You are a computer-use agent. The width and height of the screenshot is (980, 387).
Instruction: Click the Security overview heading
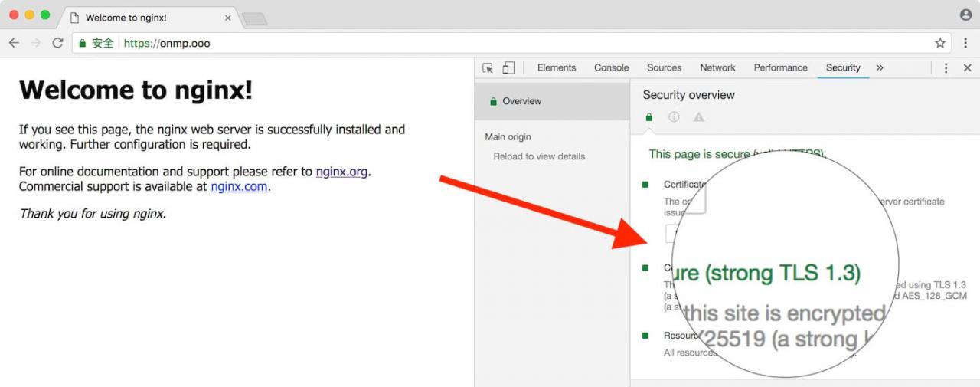(688, 95)
